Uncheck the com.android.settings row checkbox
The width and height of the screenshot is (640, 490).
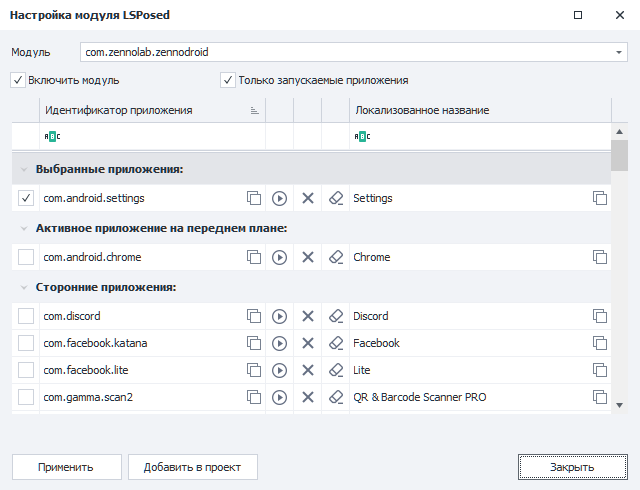click(x=26, y=198)
